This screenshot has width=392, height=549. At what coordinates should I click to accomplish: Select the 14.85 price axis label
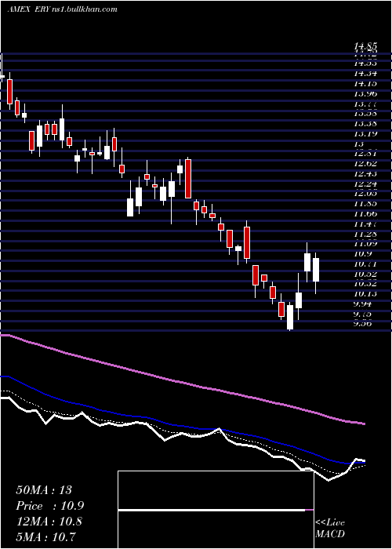(x=365, y=46)
